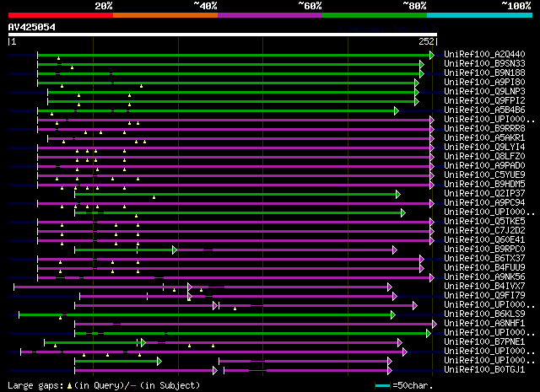Click the AV425054 query name

[32, 27]
